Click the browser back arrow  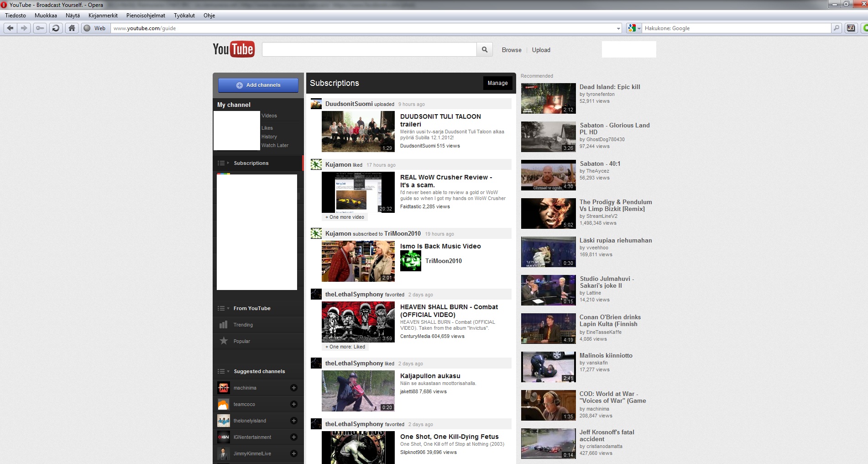10,28
